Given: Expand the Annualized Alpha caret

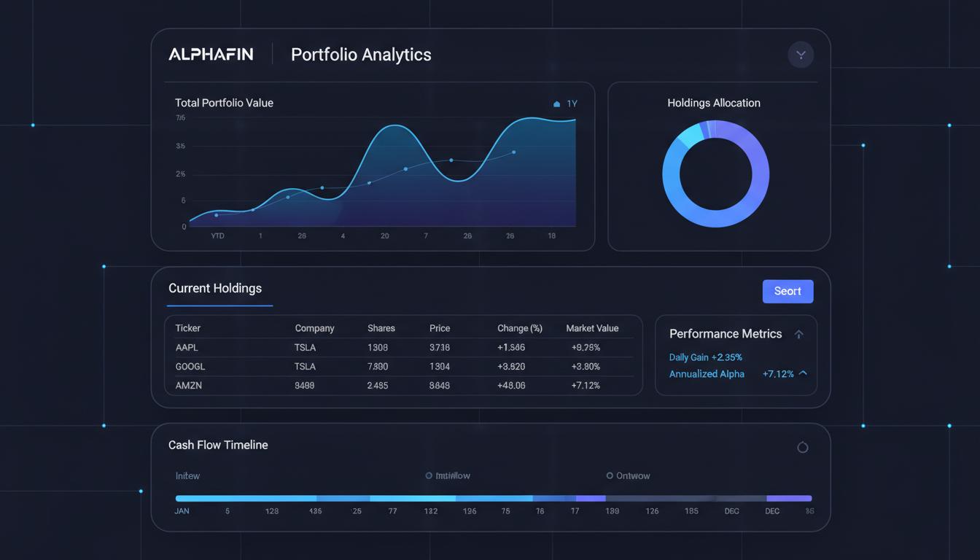Looking at the screenshot, I should coord(803,373).
